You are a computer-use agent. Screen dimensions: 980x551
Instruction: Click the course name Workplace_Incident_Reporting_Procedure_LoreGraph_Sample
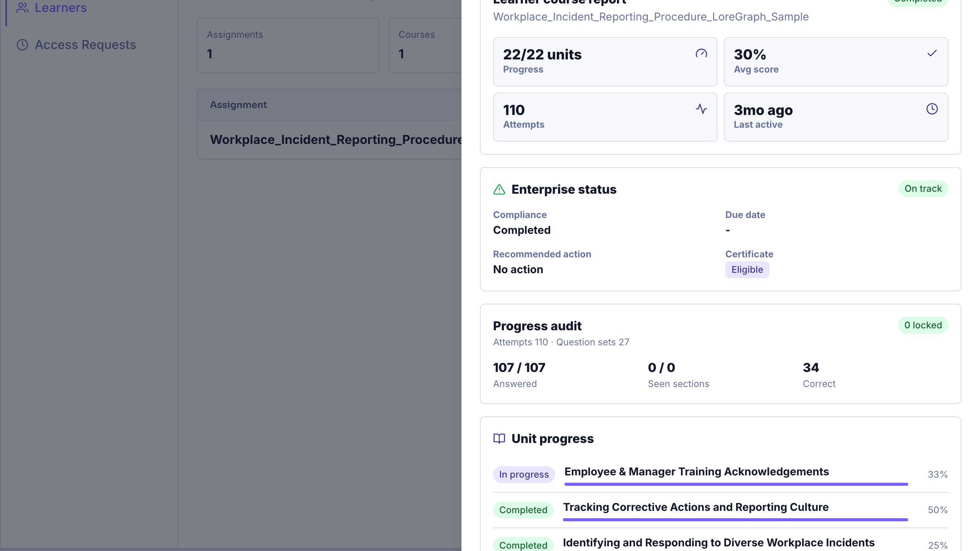651,17
